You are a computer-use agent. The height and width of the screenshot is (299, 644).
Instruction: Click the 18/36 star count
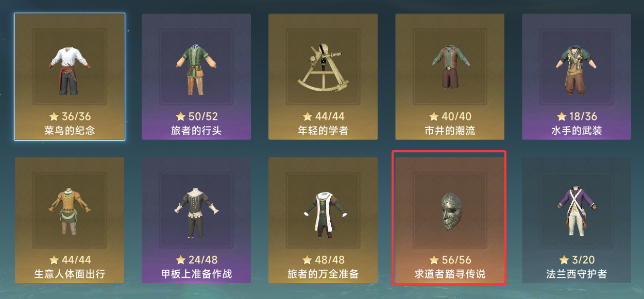(577, 116)
